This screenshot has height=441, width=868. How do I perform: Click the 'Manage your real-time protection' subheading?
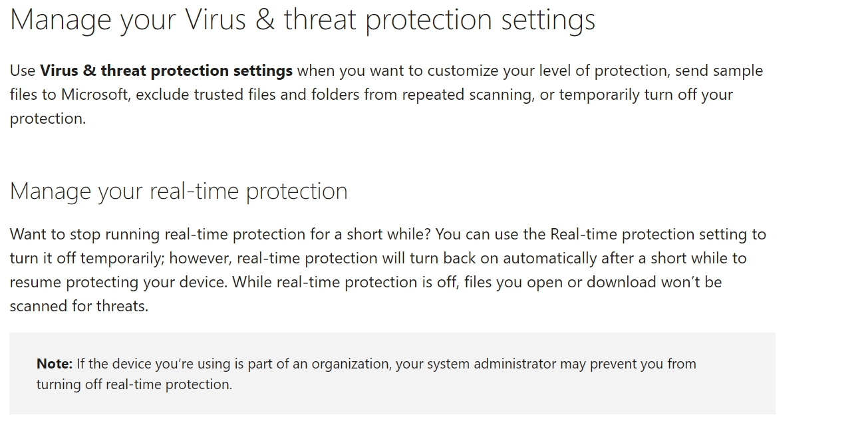(x=178, y=192)
